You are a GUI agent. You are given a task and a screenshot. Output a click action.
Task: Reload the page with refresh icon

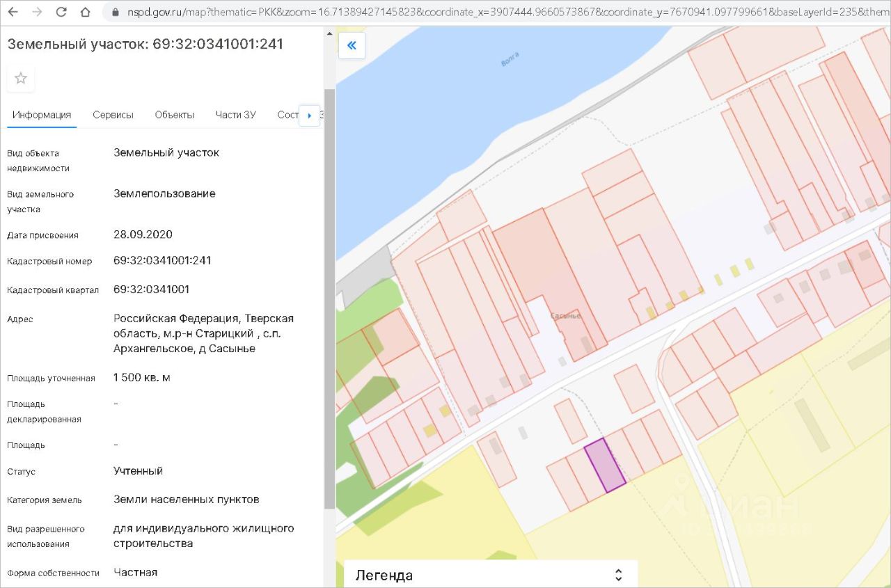[61, 12]
